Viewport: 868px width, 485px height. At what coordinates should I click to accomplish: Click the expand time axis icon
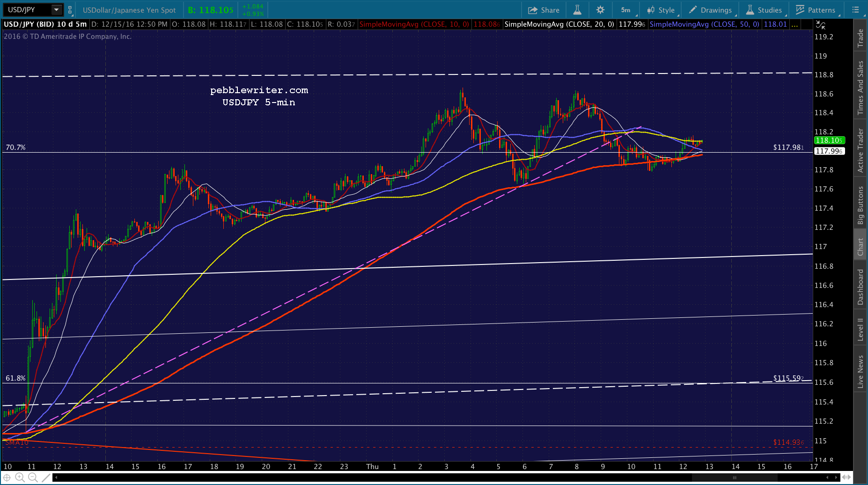point(846,478)
